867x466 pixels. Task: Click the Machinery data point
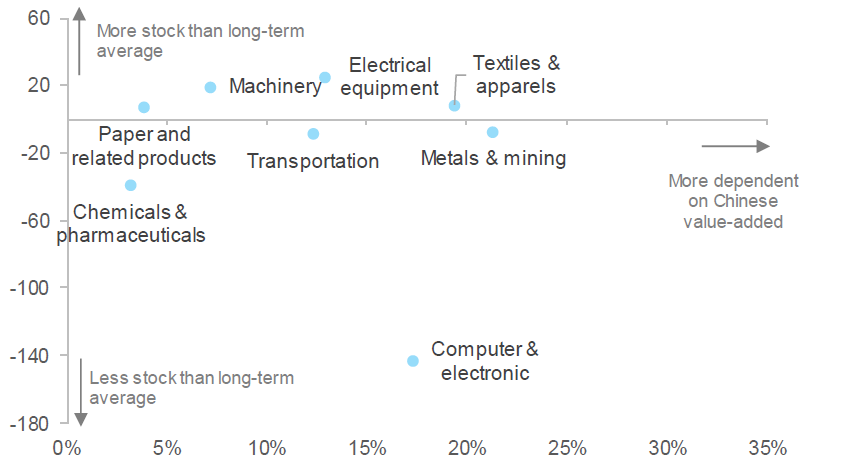[210, 87]
